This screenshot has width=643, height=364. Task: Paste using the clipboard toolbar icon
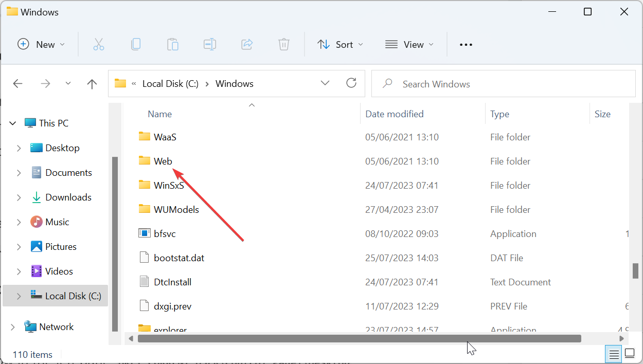point(173,44)
